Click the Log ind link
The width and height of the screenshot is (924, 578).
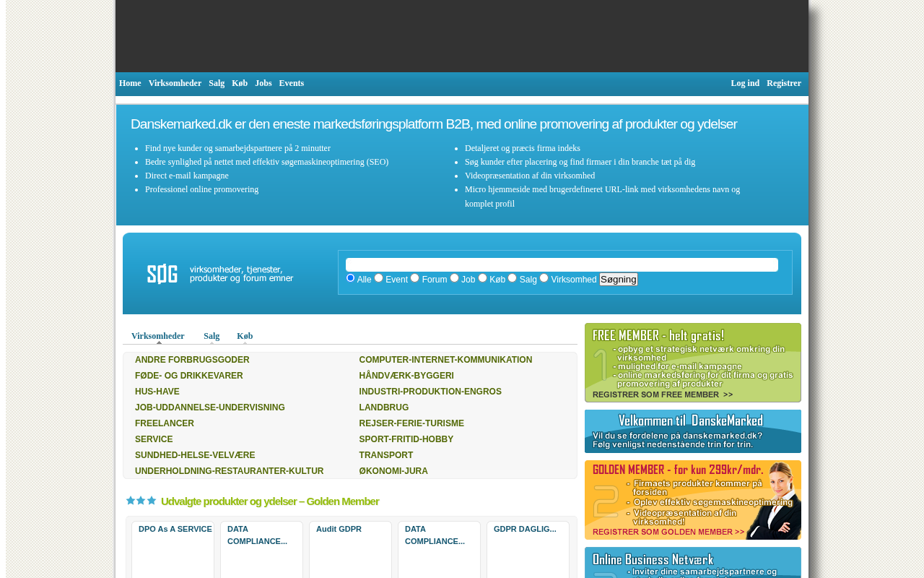tap(745, 83)
